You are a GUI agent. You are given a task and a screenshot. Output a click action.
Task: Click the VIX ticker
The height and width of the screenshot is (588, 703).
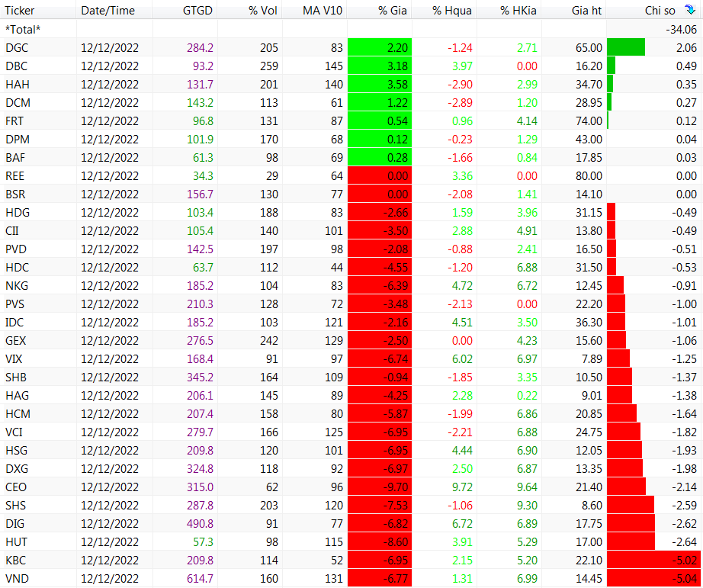tap(14, 359)
